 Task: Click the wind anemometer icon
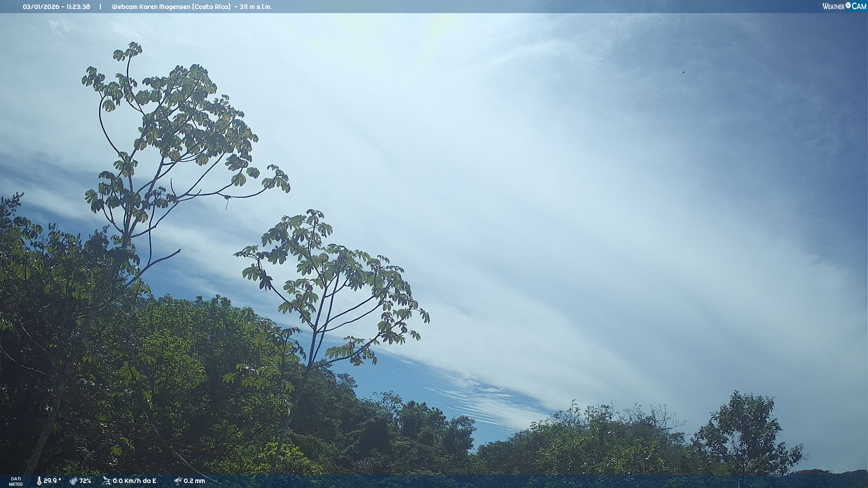pos(107,481)
